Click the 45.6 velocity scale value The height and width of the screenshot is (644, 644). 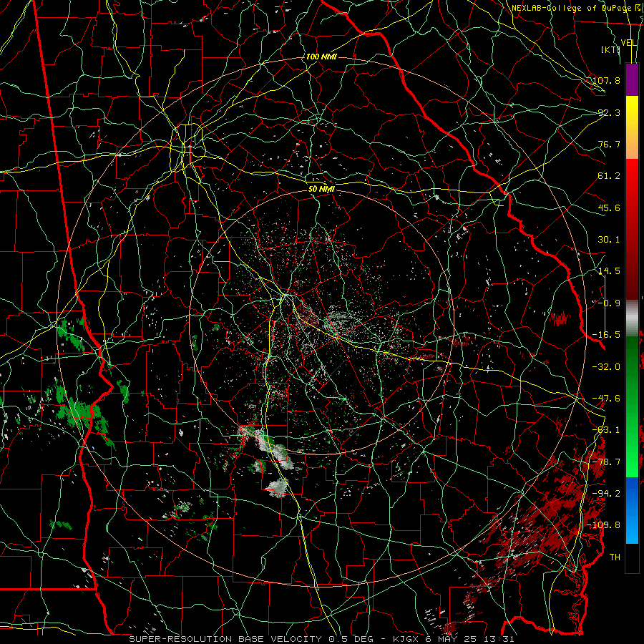(609, 208)
